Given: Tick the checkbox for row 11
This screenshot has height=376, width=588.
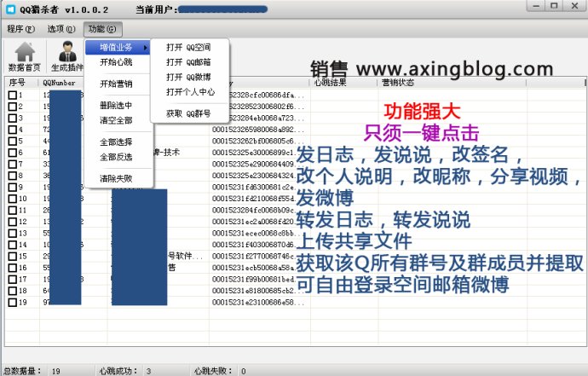Looking at the screenshot, I should point(13,210).
